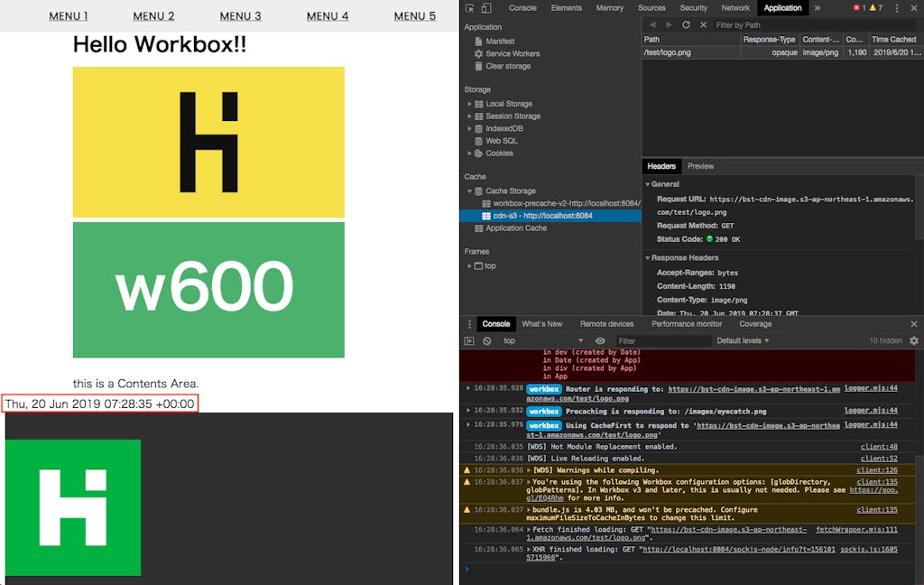Click the yellow warning count indicator
The image size is (924, 585).
(876, 8)
